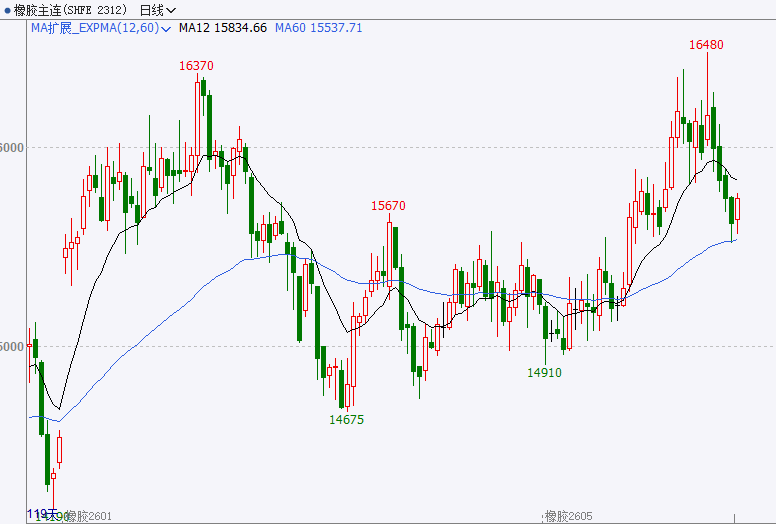Click the candlestick directly below 16480
The image size is (776, 524).
click(x=707, y=125)
